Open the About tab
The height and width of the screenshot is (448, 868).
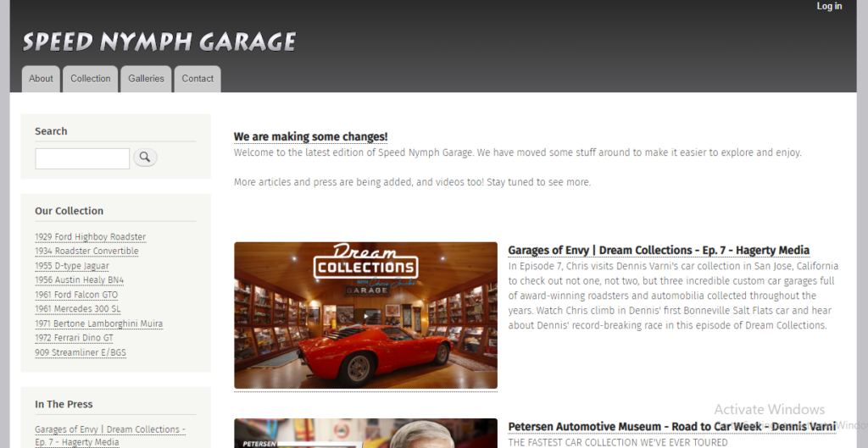pos(41,79)
